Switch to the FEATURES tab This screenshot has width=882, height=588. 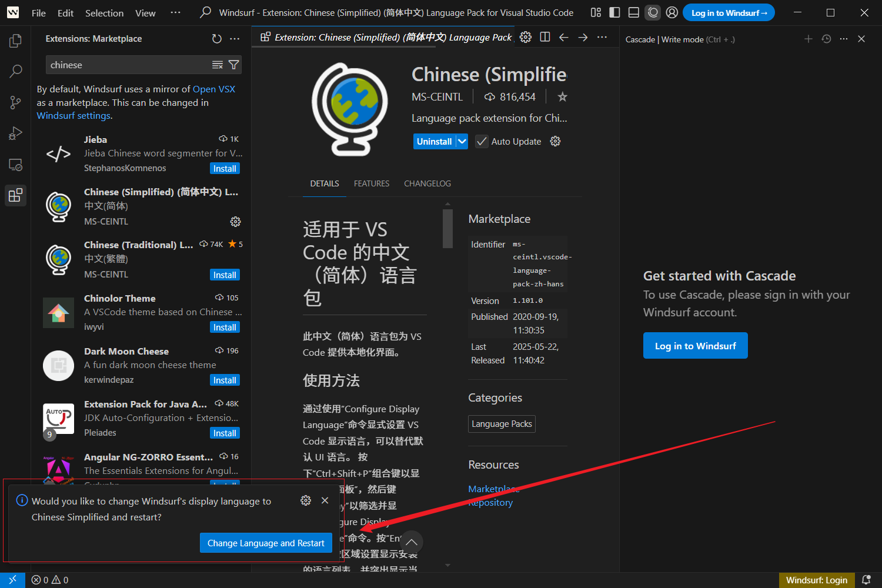372,183
